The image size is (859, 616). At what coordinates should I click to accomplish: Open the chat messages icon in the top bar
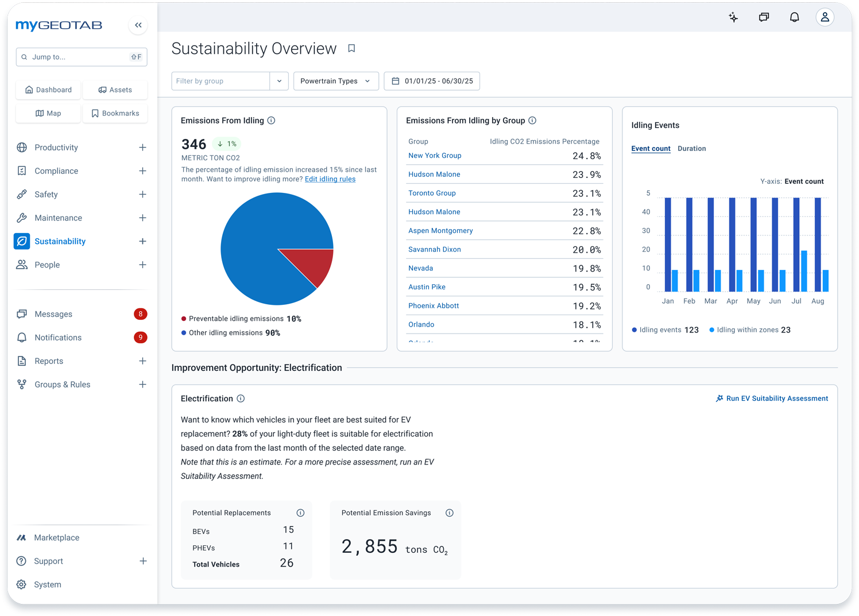point(764,17)
